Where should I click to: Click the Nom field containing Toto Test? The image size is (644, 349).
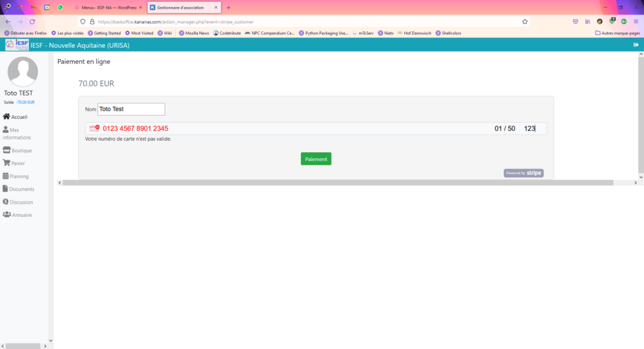131,109
